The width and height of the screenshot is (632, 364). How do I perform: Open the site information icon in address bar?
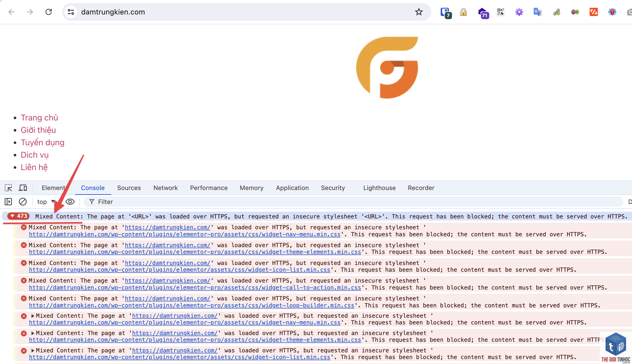pos(71,12)
